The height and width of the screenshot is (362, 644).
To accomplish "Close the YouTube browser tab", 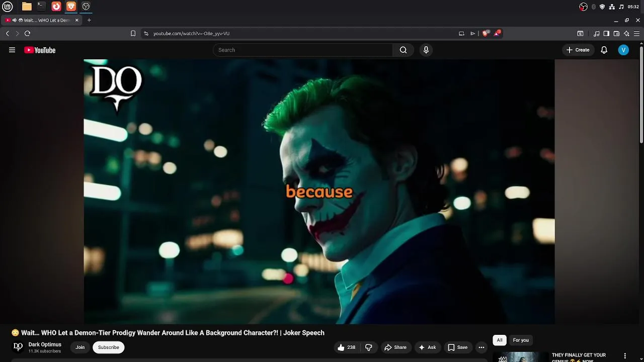I will coord(77,20).
